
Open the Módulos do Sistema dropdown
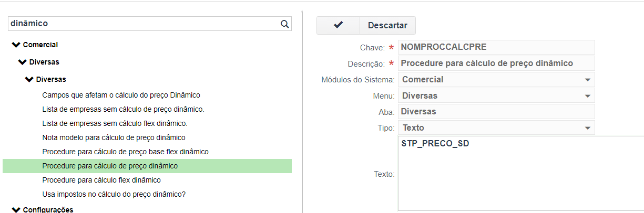coord(587,80)
